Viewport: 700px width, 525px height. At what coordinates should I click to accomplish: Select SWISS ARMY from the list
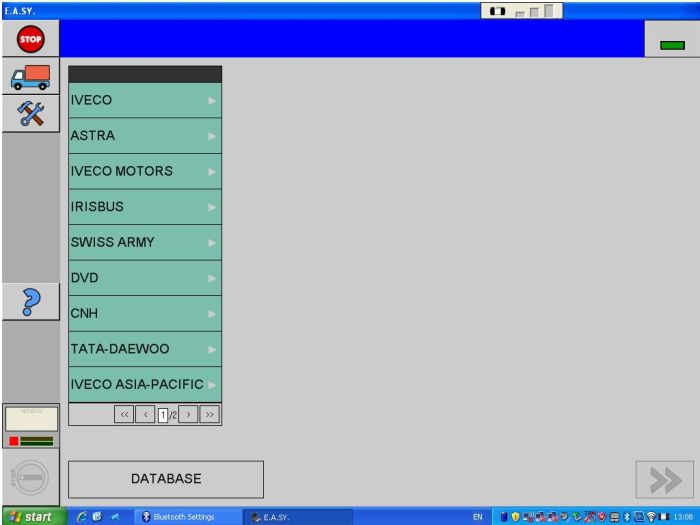point(145,242)
